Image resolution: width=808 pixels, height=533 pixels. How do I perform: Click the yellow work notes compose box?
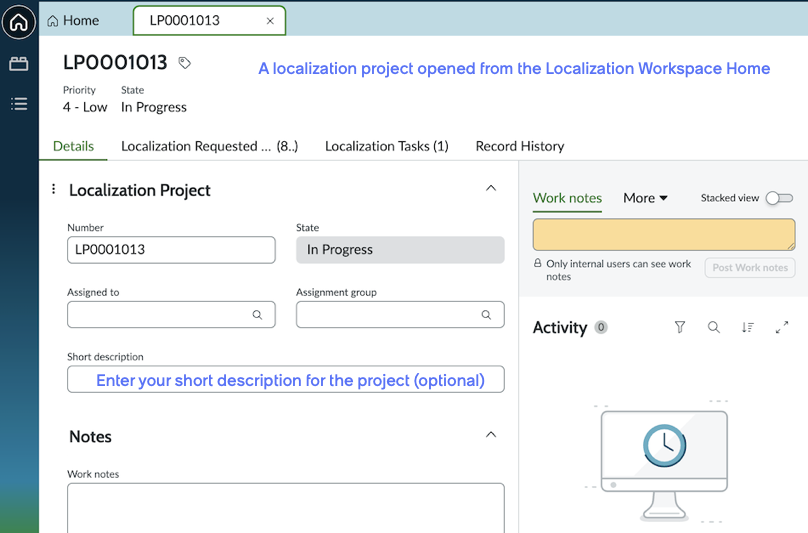(x=664, y=235)
